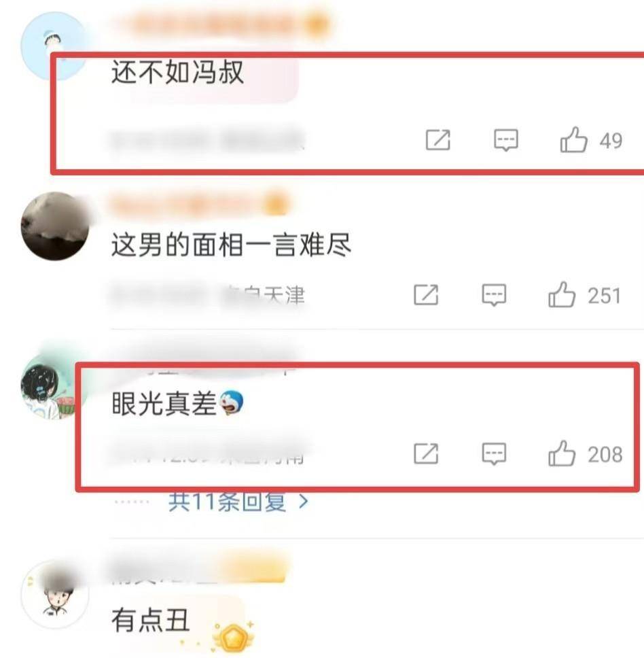Open the cartoon boy avatar
Viewport: 644px width, 658px height.
pyautogui.click(x=55, y=594)
